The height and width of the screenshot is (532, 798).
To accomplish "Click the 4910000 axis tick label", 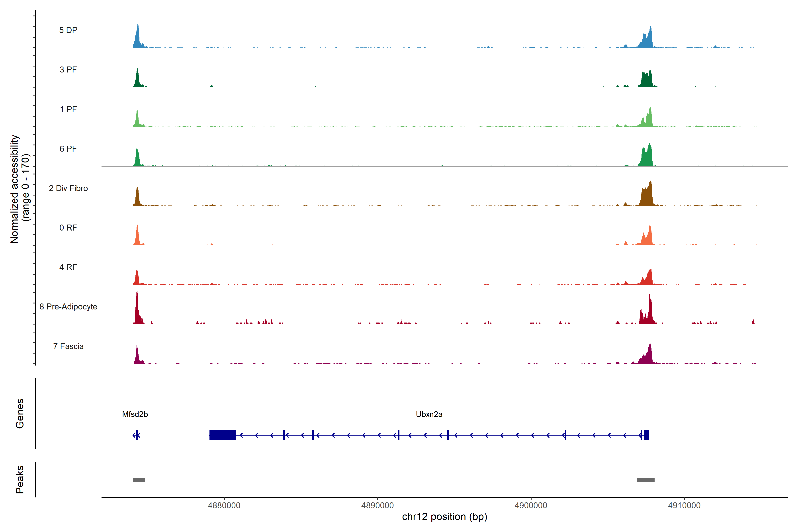I will point(684,506).
